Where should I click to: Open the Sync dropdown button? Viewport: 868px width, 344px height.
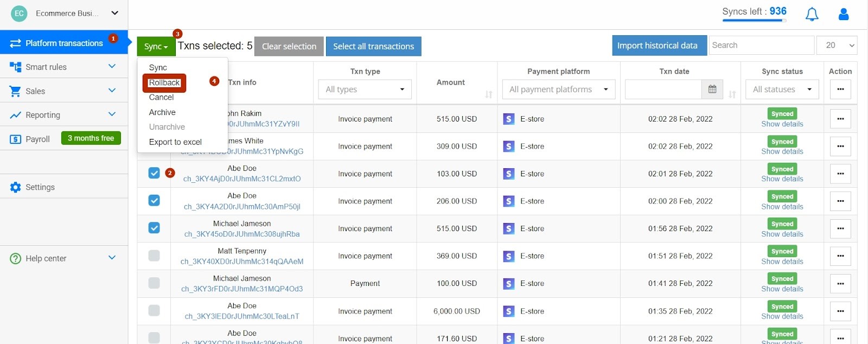pyautogui.click(x=156, y=47)
